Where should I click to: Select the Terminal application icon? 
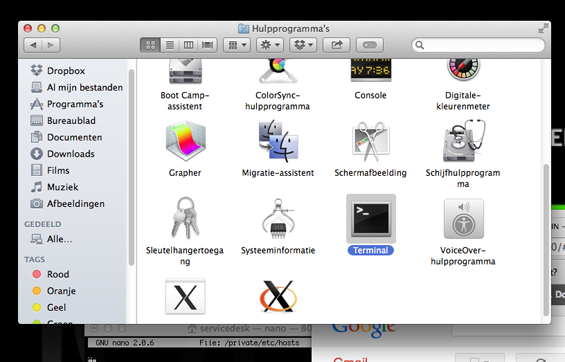[371, 219]
